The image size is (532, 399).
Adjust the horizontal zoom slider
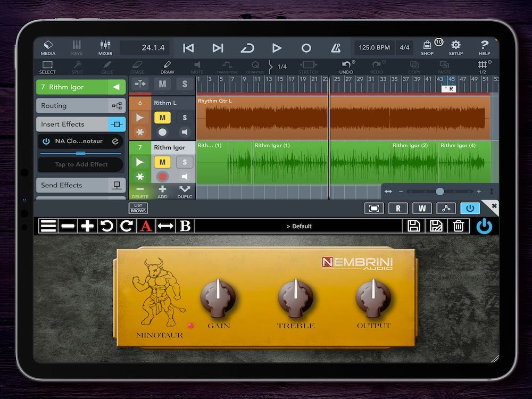[x=439, y=192]
